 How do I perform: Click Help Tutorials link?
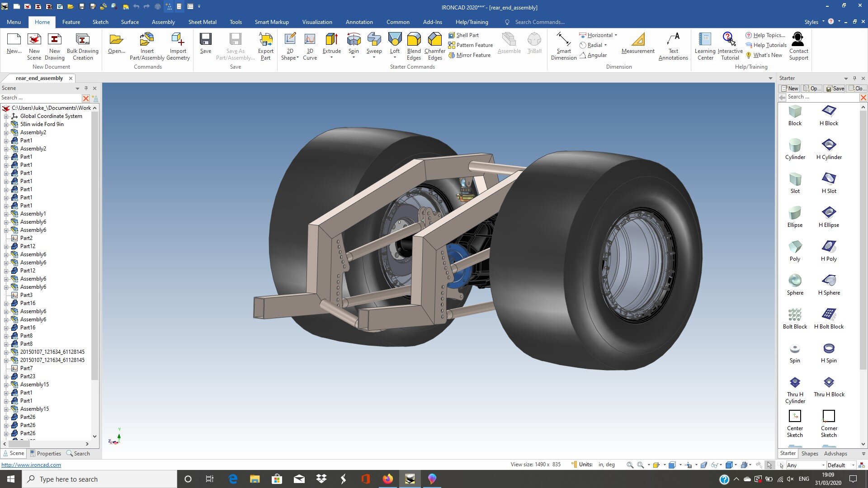point(766,45)
